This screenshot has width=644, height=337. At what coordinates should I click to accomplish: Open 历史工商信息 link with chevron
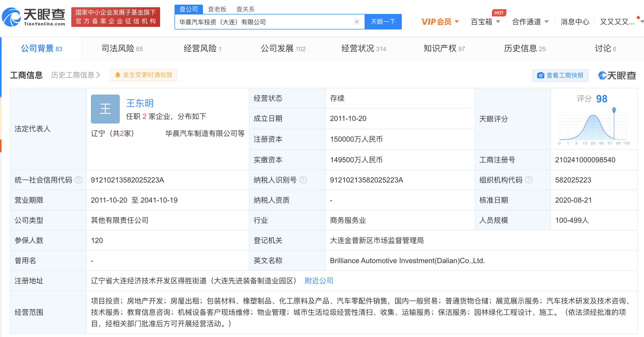75,75
